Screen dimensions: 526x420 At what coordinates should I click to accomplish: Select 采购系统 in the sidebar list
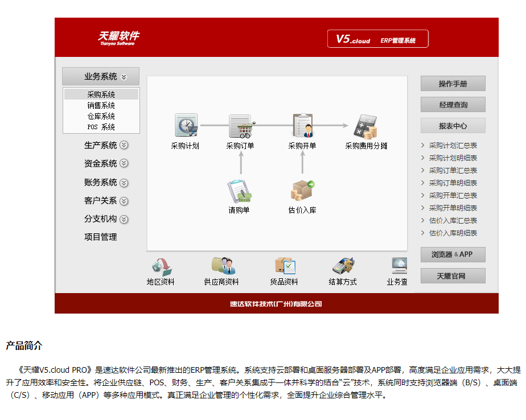tap(101, 94)
